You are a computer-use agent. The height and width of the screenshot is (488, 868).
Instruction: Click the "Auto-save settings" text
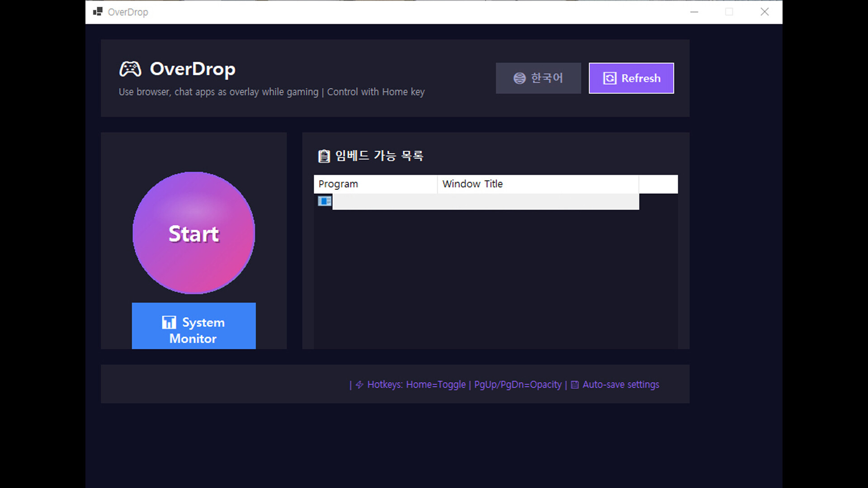[x=621, y=385]
